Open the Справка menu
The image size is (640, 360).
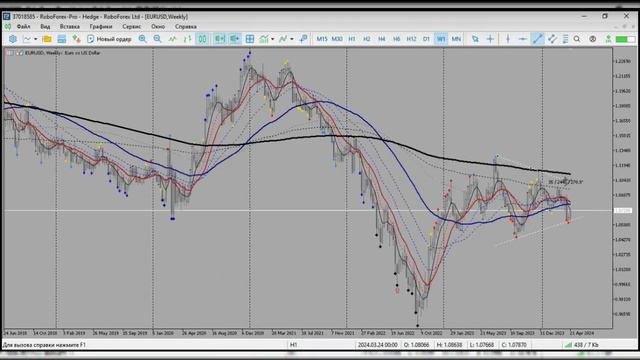tap(186, 27)
